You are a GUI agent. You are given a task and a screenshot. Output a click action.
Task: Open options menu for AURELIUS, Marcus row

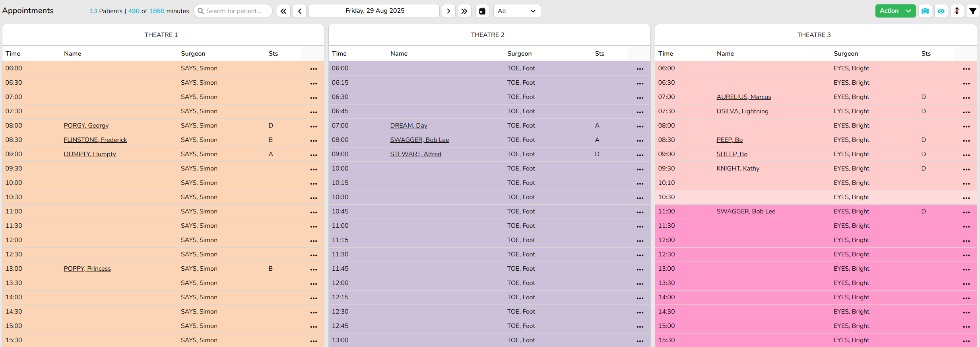click(966, 97)
